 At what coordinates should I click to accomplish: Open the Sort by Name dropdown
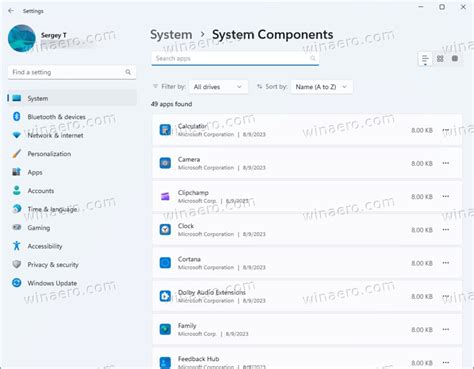coord(322,87)
